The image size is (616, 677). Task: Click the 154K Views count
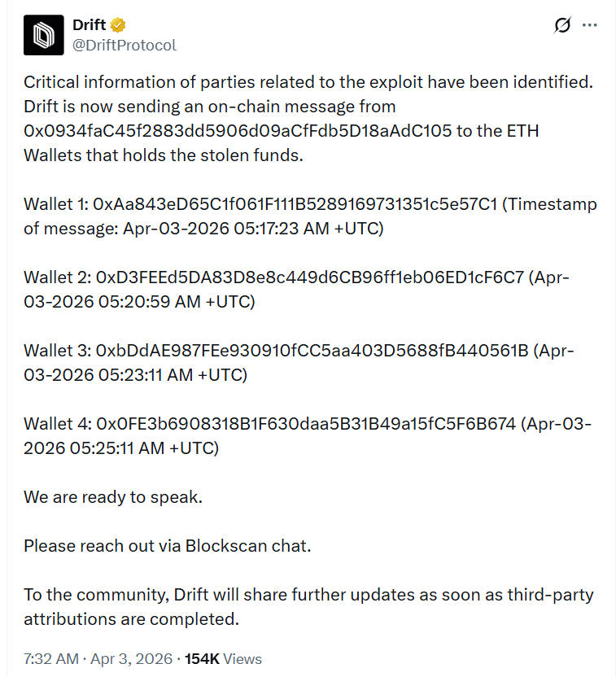coord(223,659)
